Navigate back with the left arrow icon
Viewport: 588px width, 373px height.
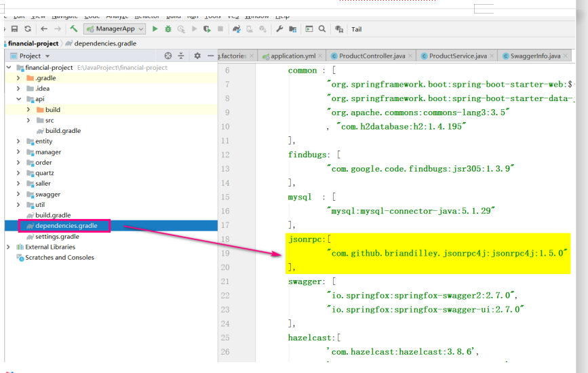(x=44, y=29)
